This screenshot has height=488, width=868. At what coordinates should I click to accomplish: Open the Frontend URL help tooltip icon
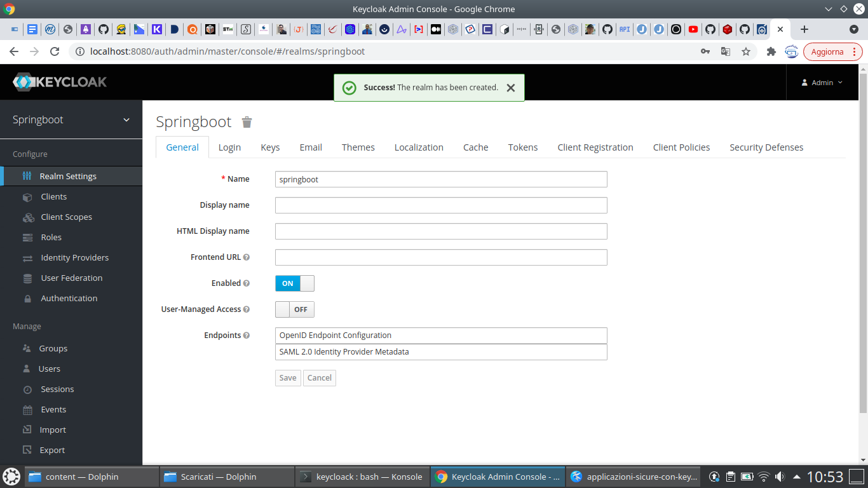(x=247, y=257)
